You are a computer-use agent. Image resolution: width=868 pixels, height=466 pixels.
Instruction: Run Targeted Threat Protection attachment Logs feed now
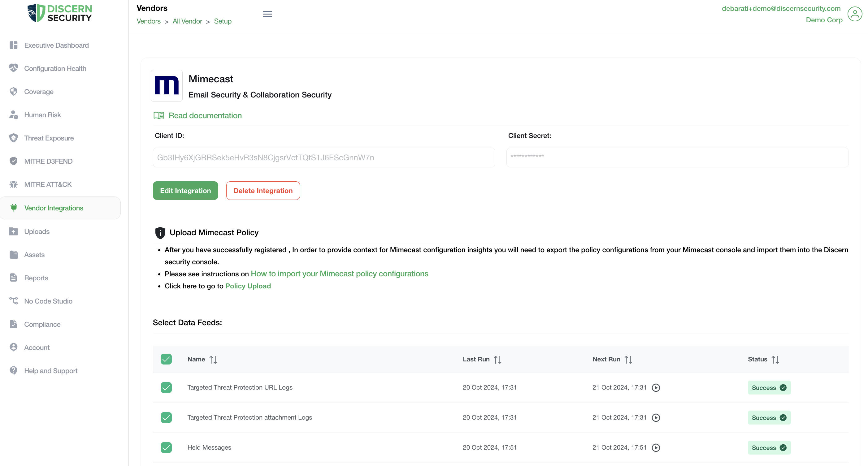pos(656,417)
